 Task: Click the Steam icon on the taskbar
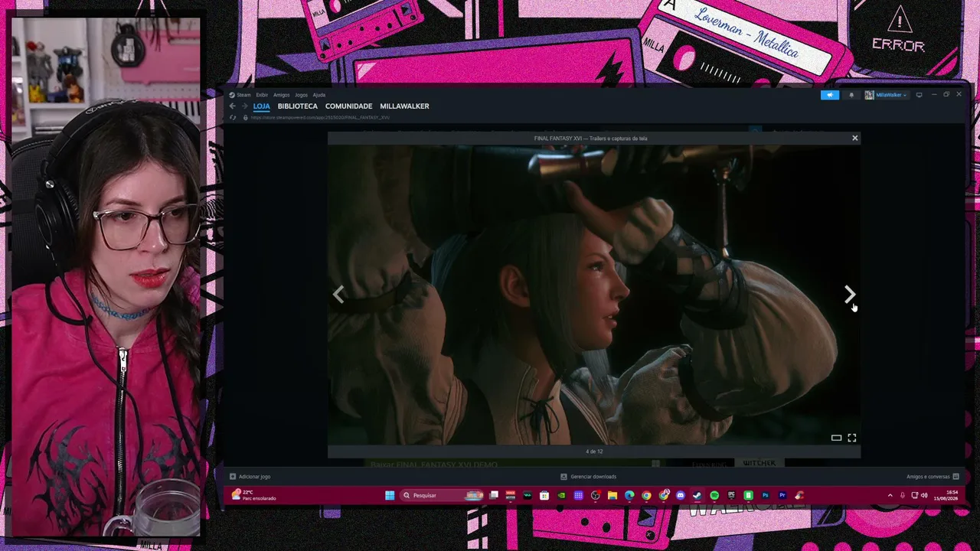point(697,495)
